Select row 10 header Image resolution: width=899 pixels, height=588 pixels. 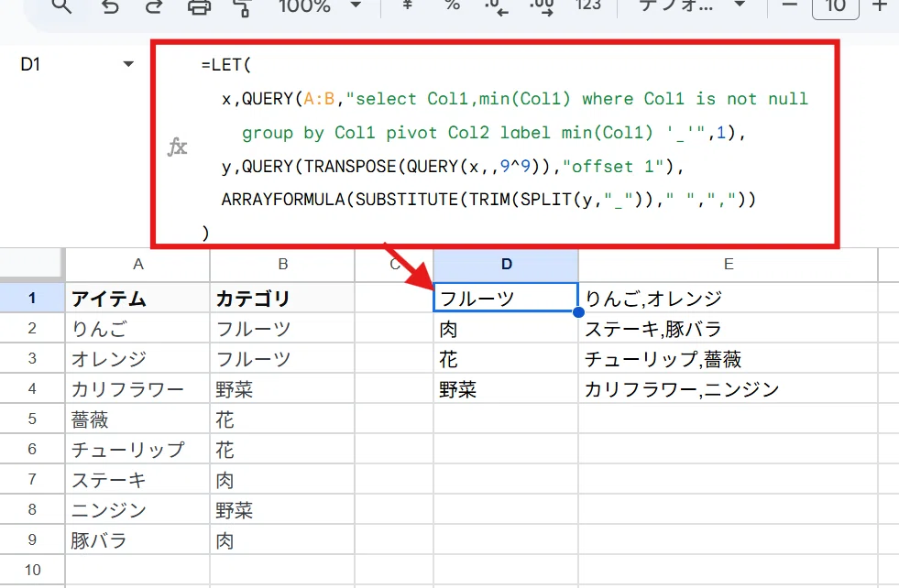click(x=32, y=570)
